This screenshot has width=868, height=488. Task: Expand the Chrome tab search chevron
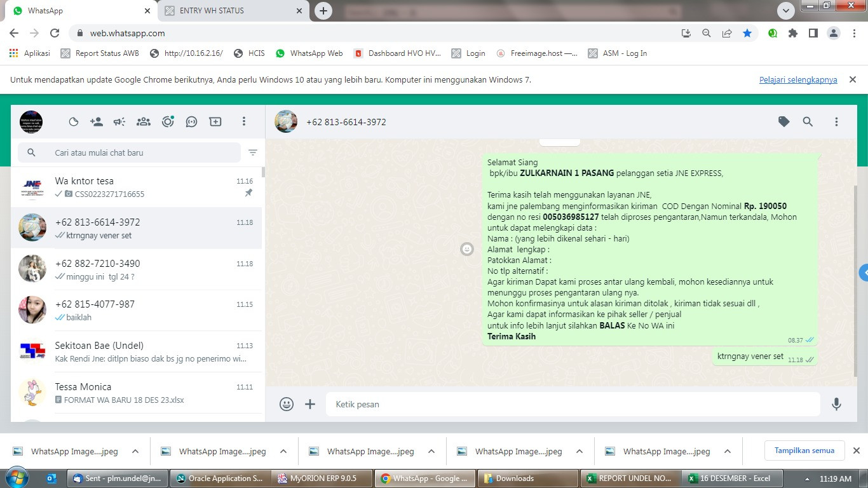pyautogui.click(x=786, y=11)
